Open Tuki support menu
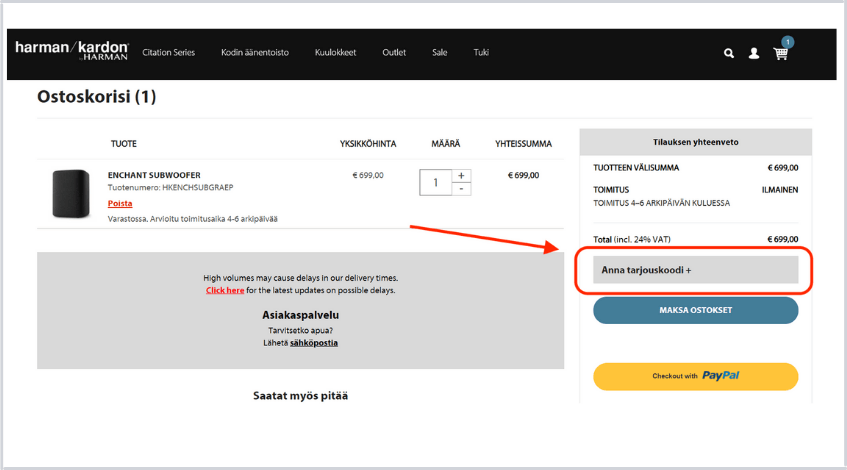The image size is (847, 470). (x=481, y=52)
